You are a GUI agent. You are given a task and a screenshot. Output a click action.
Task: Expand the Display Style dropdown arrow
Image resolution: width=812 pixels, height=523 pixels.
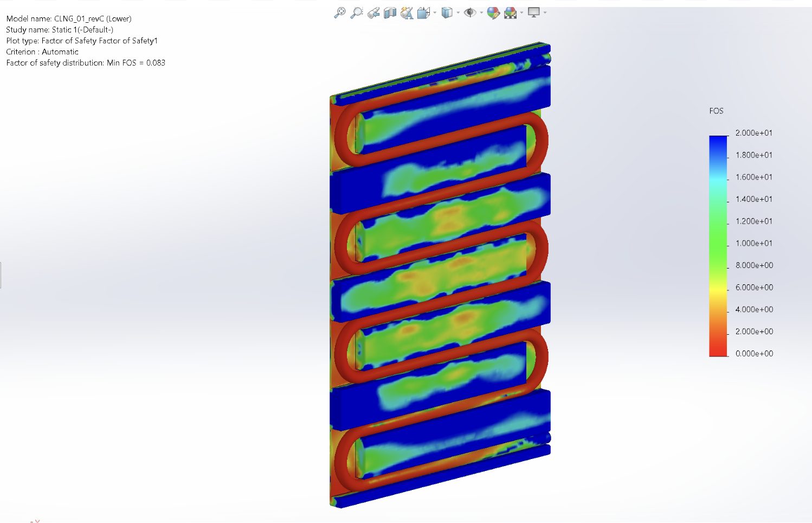(x=458, y=12)
